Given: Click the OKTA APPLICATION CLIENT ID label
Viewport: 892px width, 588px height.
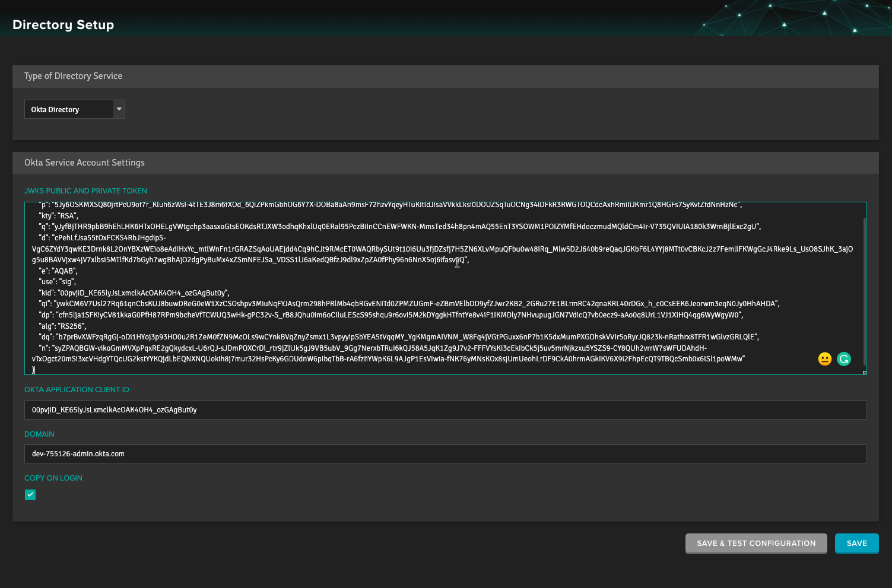Looking at the screenshot, I should 77,390.
